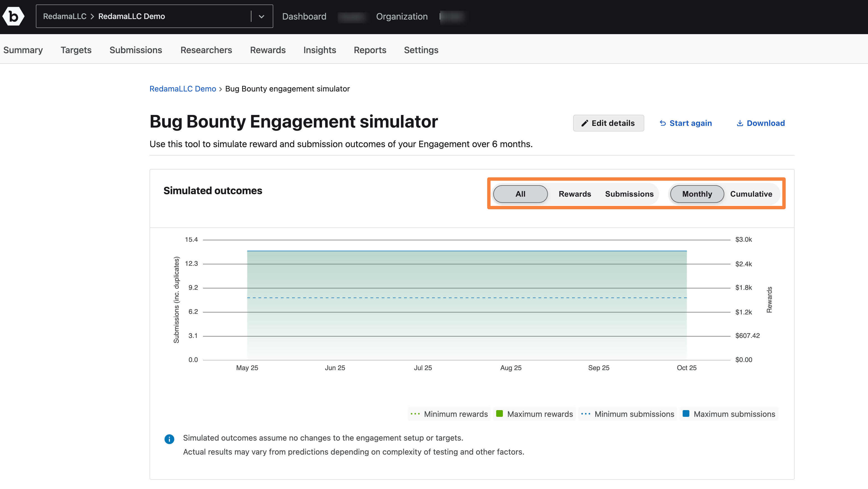Click the Bugcrowd logo icon
Viewport: 868px width, 489px height.
[13, 16]
